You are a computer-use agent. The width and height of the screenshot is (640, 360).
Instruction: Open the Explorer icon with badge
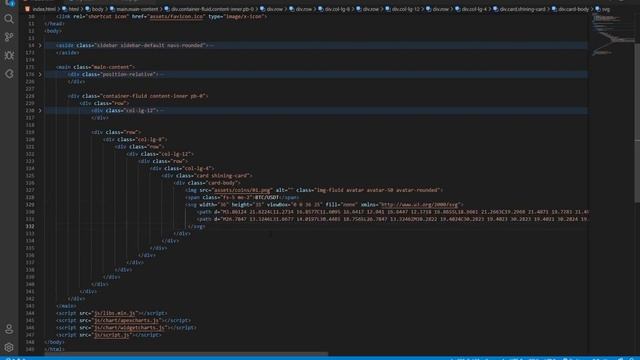tap(9, 3)
